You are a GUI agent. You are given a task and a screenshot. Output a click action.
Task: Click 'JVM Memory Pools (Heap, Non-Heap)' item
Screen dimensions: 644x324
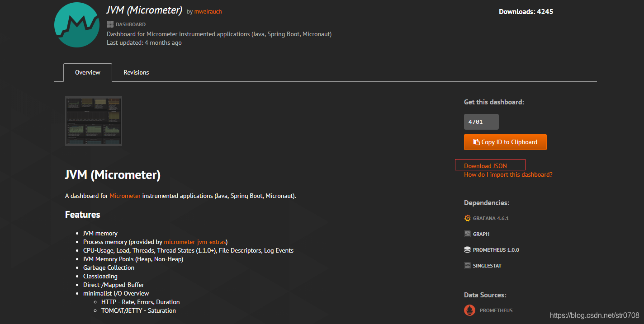[133, 259]
